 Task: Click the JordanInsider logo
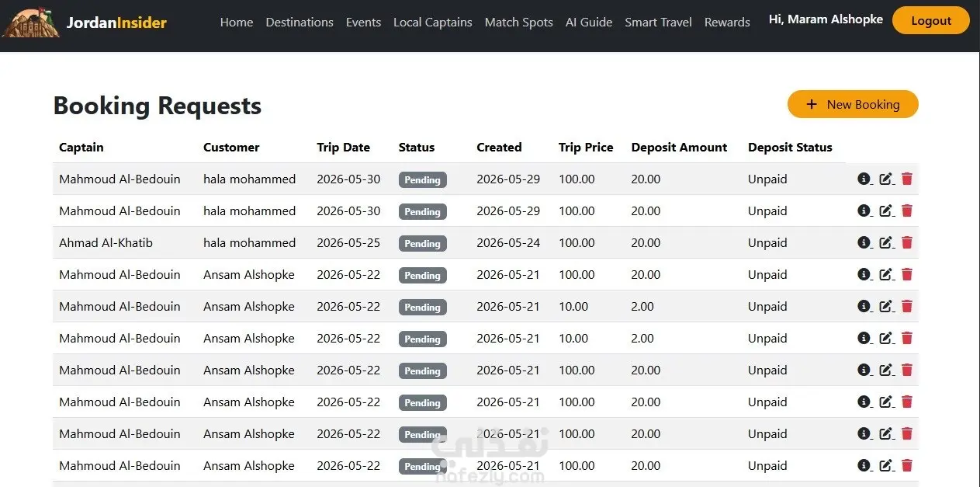point(85,23)
